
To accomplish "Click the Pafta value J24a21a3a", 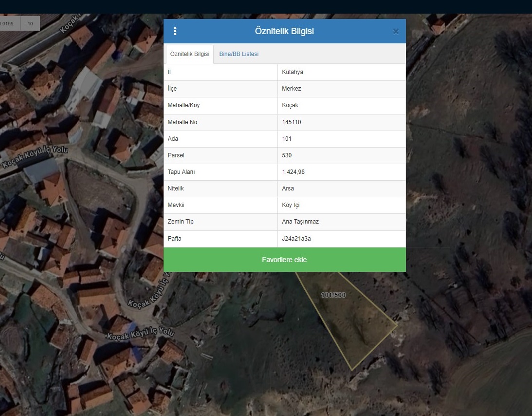I will 296,239.
